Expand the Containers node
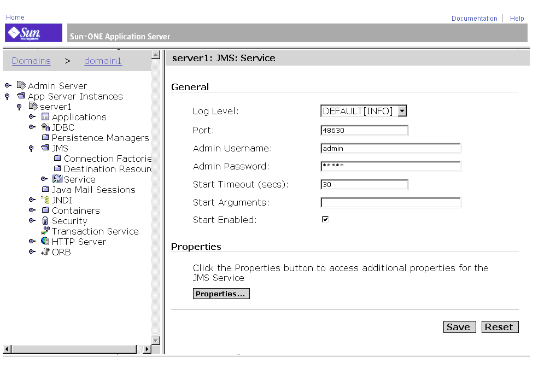 (32, 210)
